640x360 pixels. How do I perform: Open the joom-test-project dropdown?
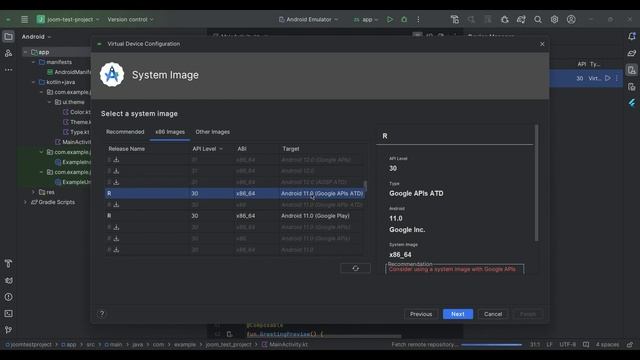click(69, 19)
